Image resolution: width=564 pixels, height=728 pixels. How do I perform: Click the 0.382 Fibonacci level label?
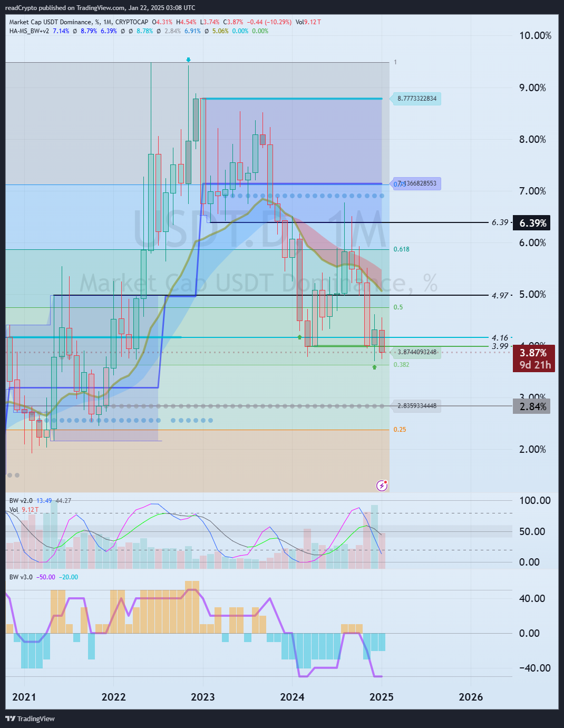point(402,365)
